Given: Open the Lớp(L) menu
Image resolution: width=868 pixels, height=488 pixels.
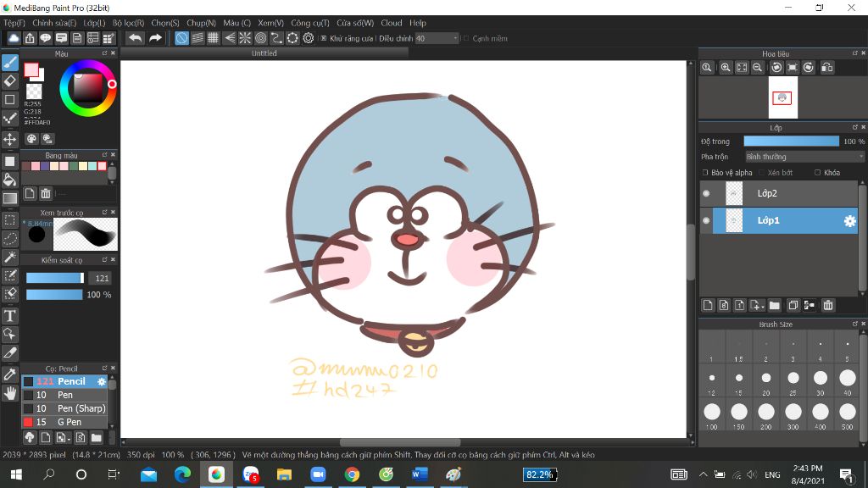Looking at the screenshot, I should (94, 23).
